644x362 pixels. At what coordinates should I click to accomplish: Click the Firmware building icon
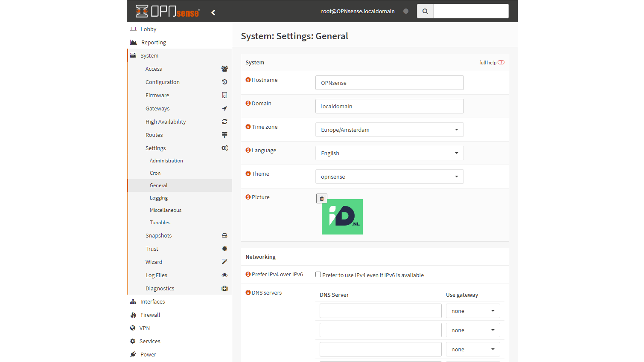tap(224, 95)
